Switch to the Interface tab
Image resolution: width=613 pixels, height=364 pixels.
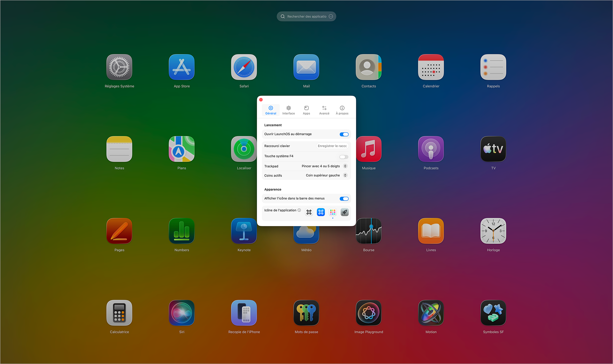[289, 110]
